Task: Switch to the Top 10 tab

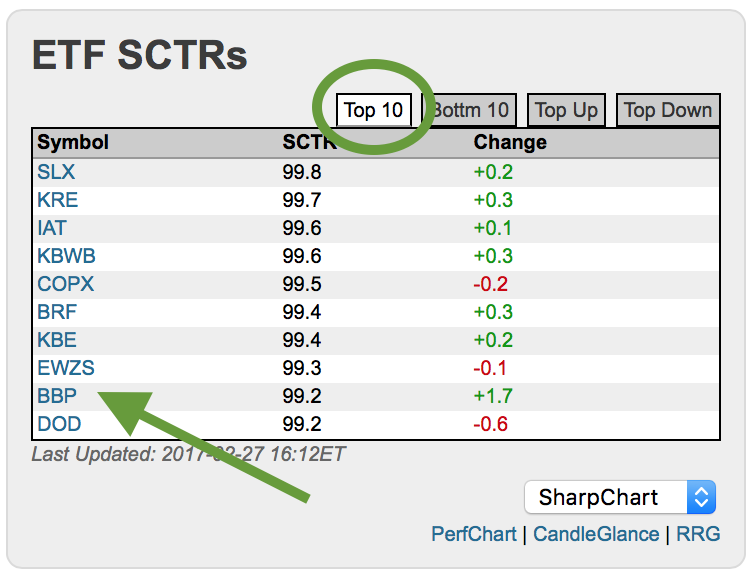Action: tap(373, 110)
